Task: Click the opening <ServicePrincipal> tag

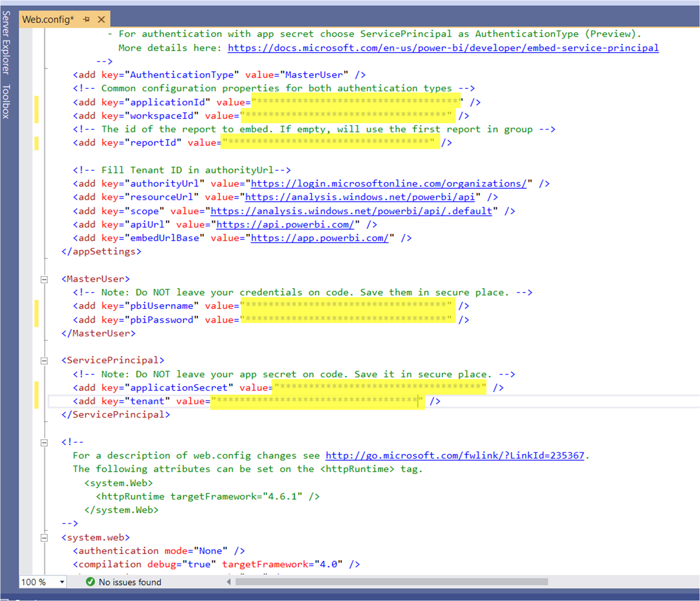Action: click(113, 360)
